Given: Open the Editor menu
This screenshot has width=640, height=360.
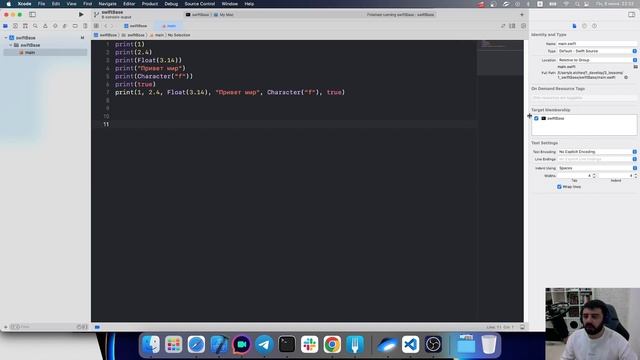Looking at the screenshot, I should pyautogui.click(x=129, y=4).
